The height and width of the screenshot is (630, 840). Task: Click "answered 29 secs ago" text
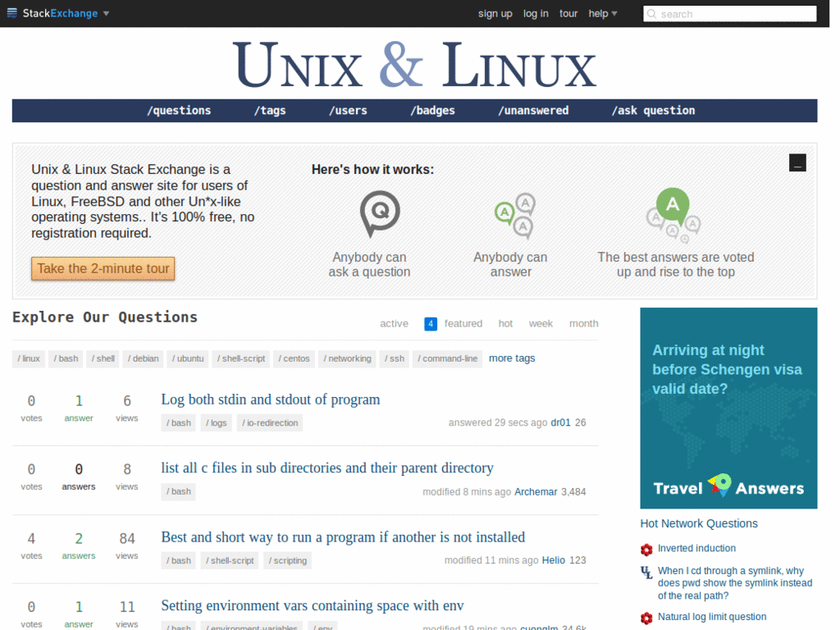(x=498, y=422)
